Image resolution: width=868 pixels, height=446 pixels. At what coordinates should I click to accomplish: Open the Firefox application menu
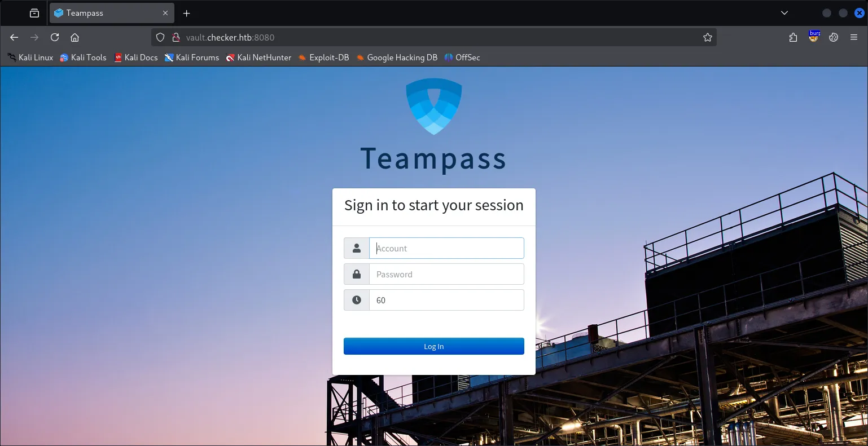click(x=854, y=37)
